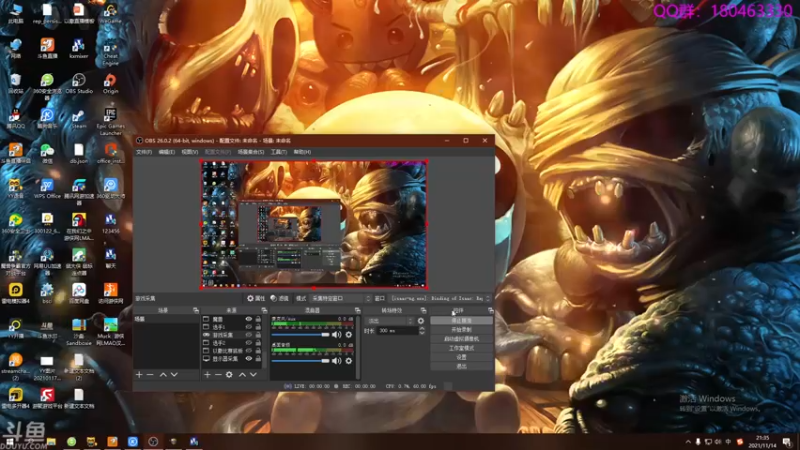Add a new scene with the plus icon
Viewport: 800px width, 450px height.
pyautogui.click(x=139, y=374)
